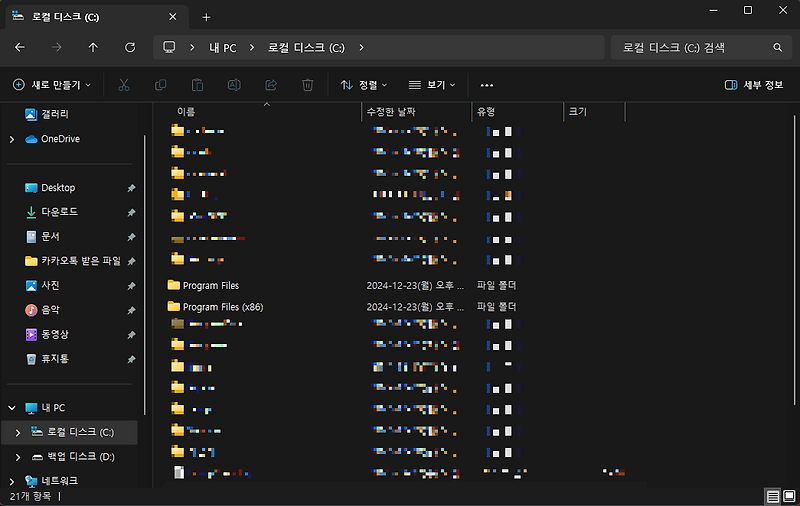Select 백업 디스크 (D:) in sidebar

[x=73, y=457]
